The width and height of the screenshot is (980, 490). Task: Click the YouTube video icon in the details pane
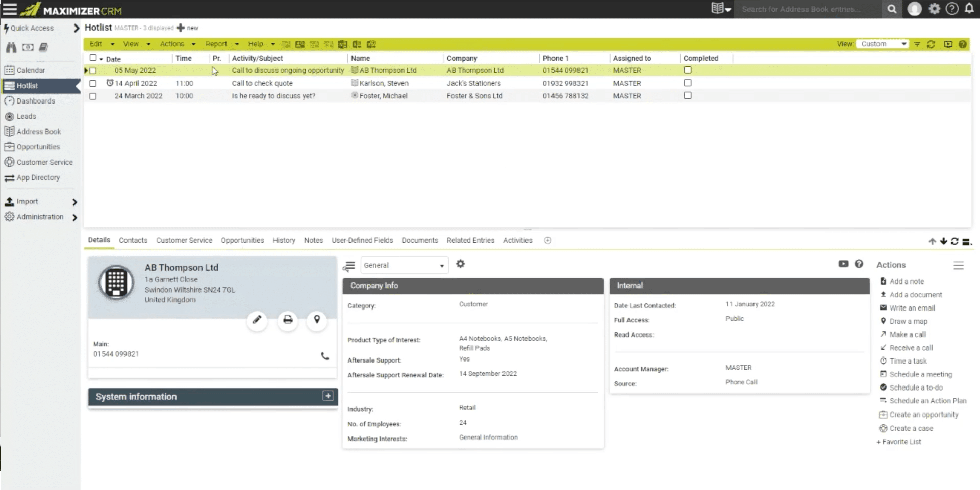(843, 264)
